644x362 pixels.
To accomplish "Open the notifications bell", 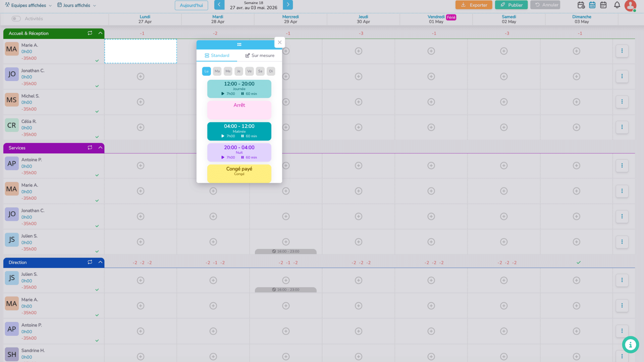I will click(x=617, y=5).
